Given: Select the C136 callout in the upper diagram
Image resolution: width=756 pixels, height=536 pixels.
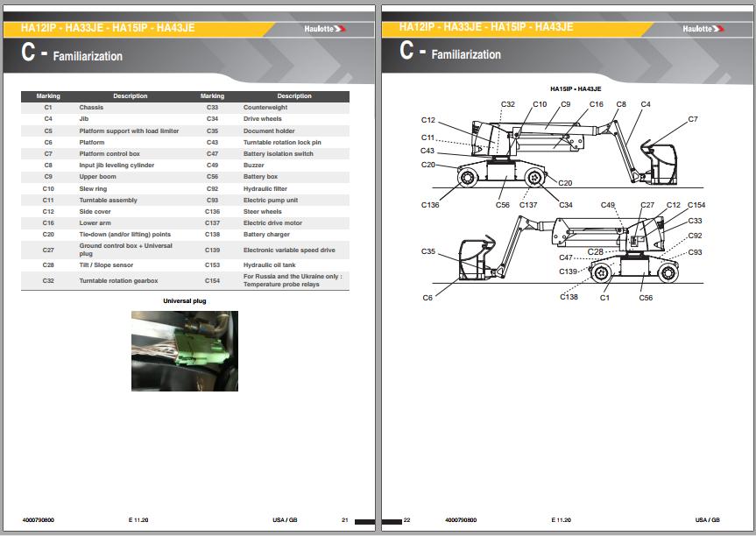Looking at the screenshot, I should point(430,205).
